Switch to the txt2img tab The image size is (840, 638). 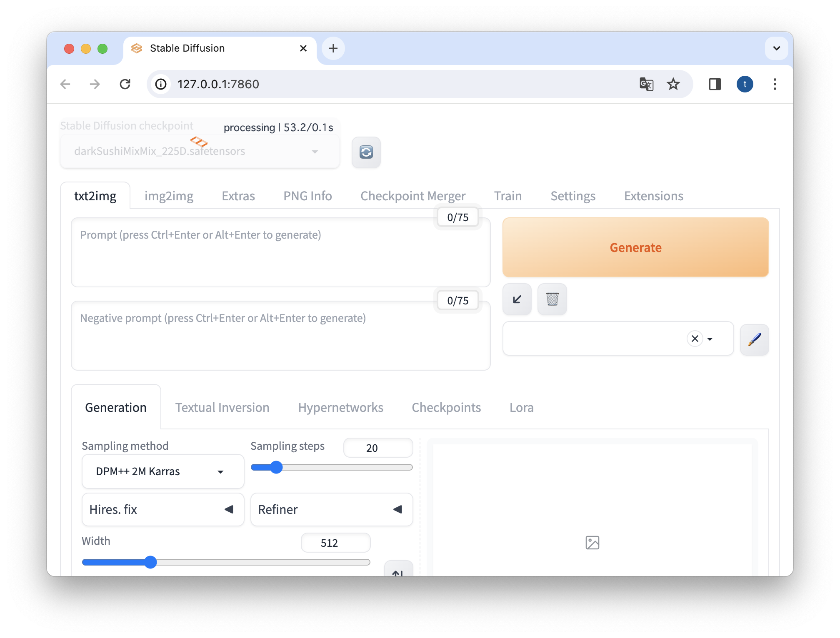95,196
